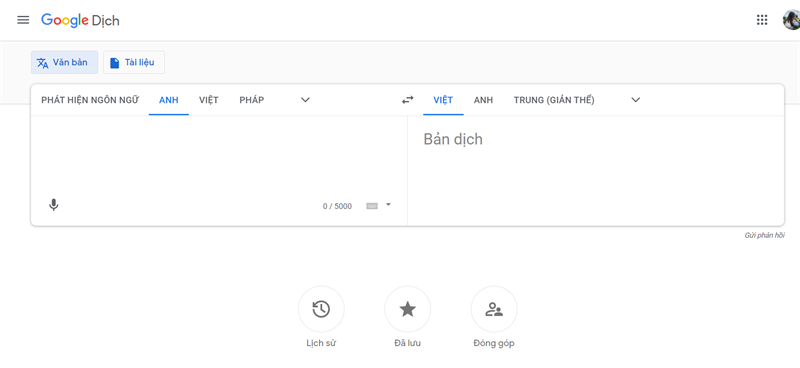
Task: Click the Văn bản text mode button
Action: [64, 62]
